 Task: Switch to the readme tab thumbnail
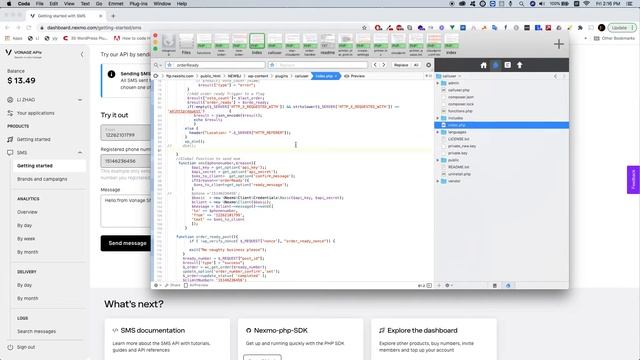(327, 44)
